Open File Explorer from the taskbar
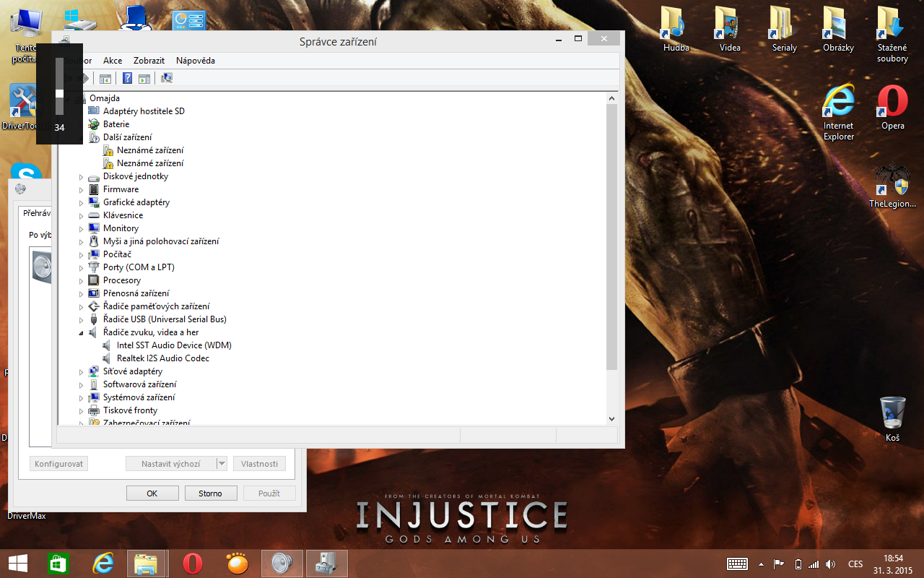924x578 pixels. [x=147, y=564]
